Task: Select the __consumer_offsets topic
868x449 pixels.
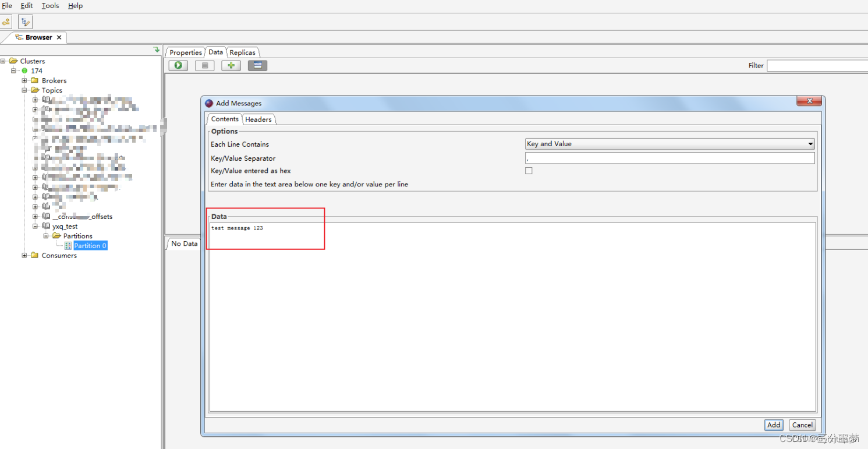Action: [x=82, y=217]
